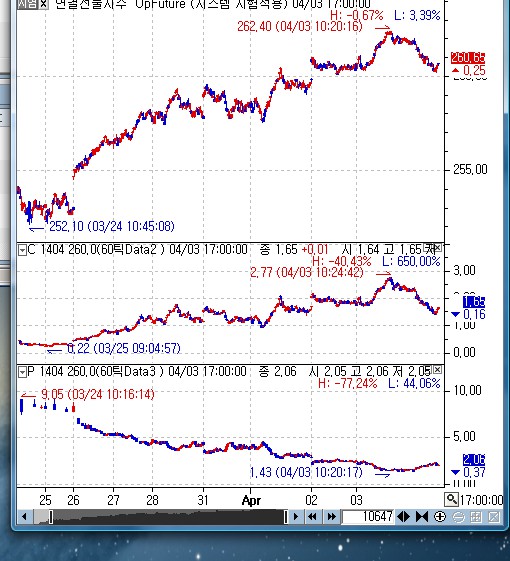
Task: Open the dropdown box beside P 1404 260.0
Action: (22, 372)
